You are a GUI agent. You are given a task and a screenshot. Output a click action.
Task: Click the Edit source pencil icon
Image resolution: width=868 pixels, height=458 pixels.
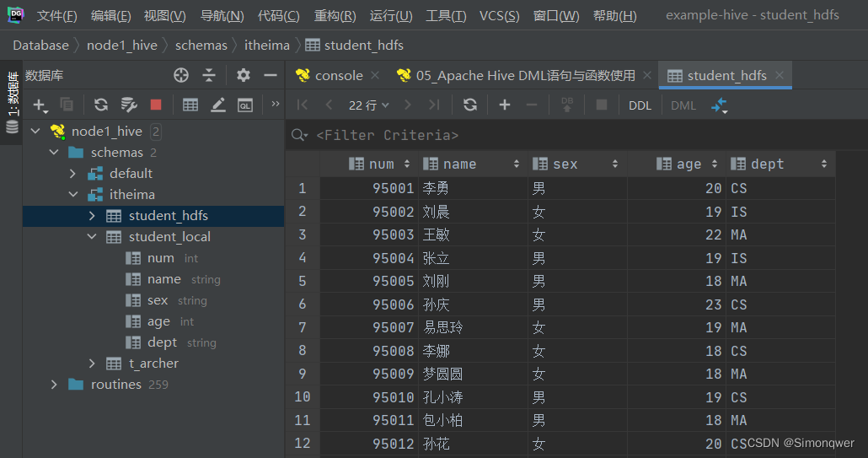tap(218, 104)
